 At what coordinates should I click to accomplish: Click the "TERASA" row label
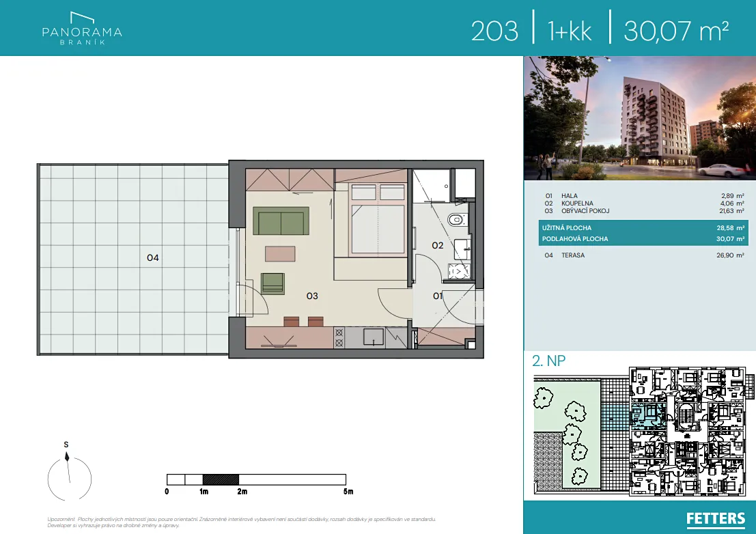click(x=573, y=255)
